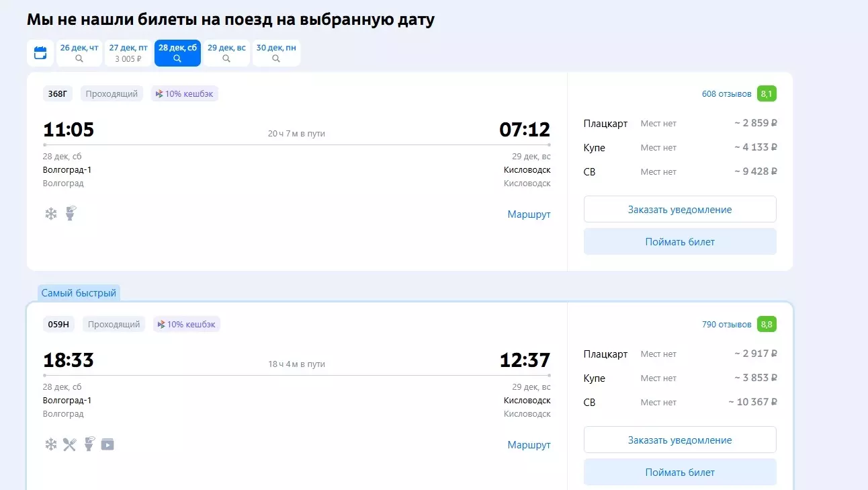
Task: Click video entertainment icon for train 059Н
Action: [x=107, y=444]
